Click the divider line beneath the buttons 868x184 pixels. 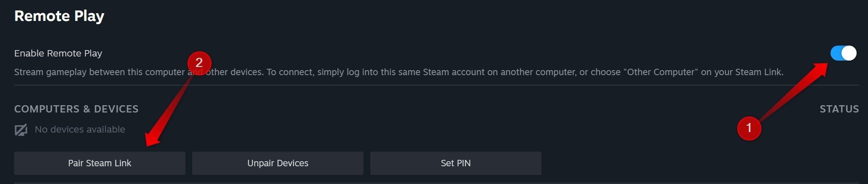click(411, 183)
